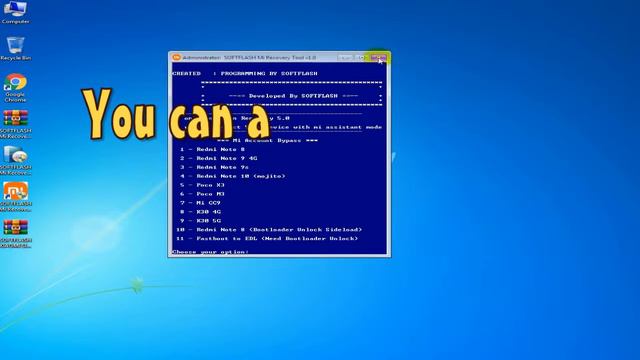
Task: Click the 'with mi assistant mode' line
Action: [x=337, y=127]
